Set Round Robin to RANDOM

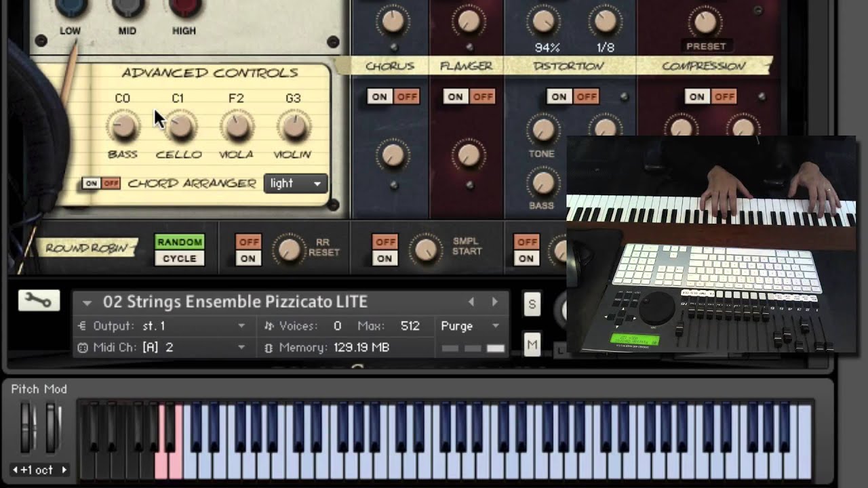click(180, 242)
